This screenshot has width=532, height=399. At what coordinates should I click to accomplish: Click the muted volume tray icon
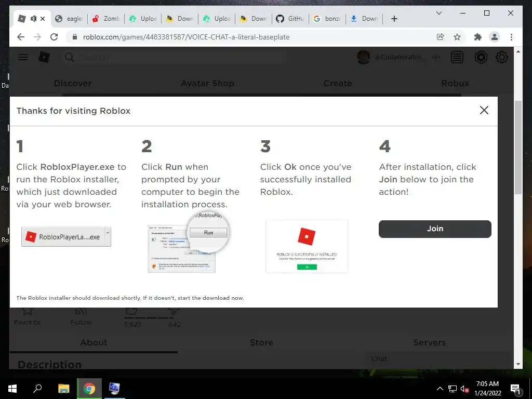464,389
